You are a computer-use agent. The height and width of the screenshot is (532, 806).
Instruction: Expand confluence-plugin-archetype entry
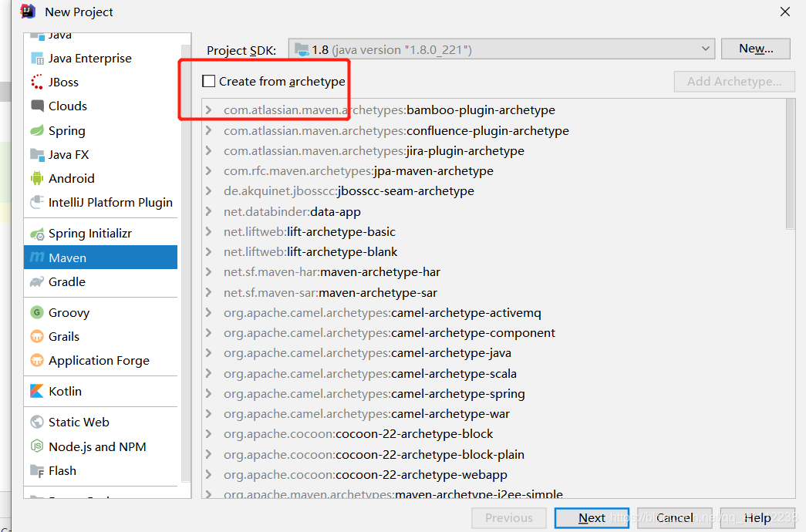pos(209,130)
